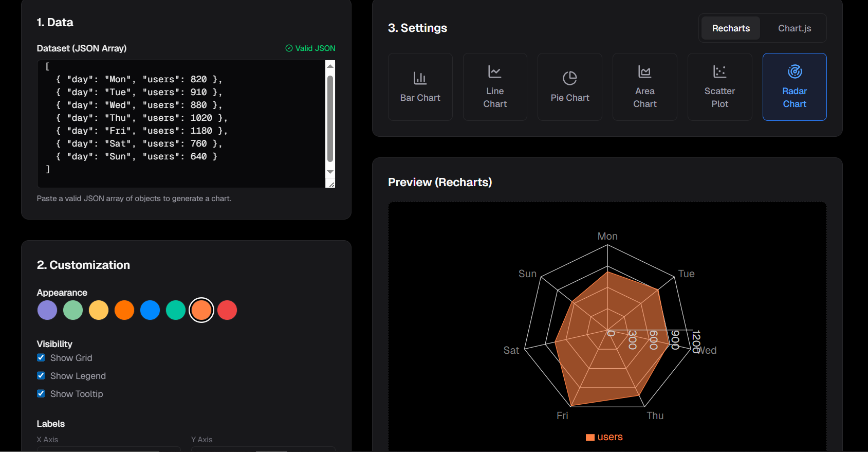Select the Radar Chart type

(x=795, y=87)
